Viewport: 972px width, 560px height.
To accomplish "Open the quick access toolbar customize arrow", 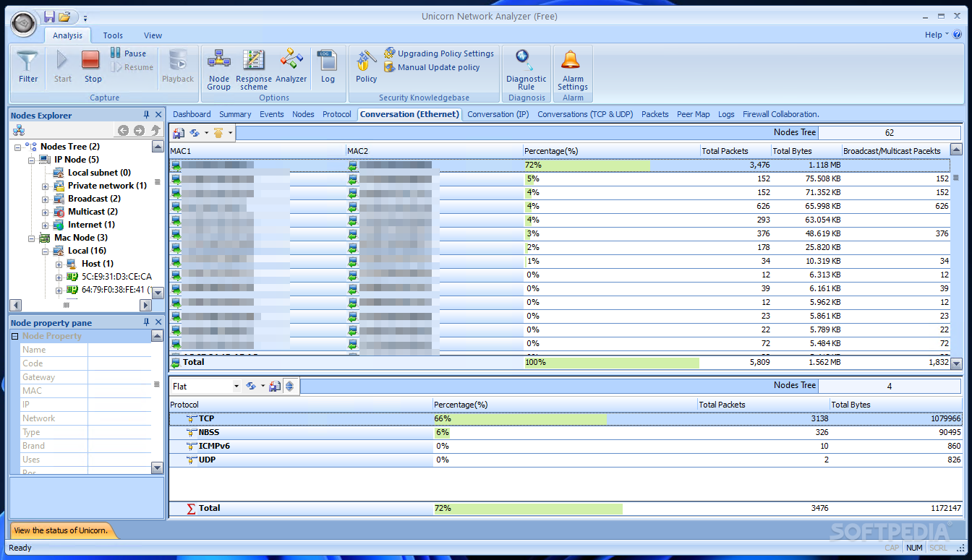I will [85, 17].
